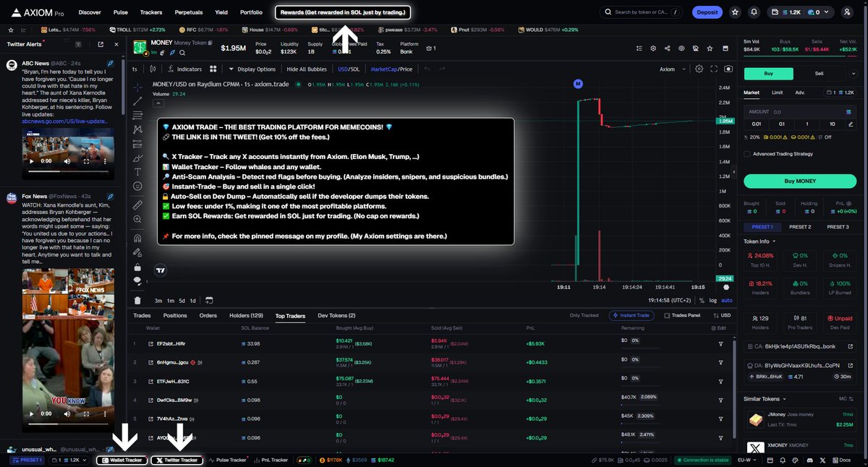Viewport: 868px width, 467px height.
Task: Click the Buy MONEY button
Action: point(799,181)
